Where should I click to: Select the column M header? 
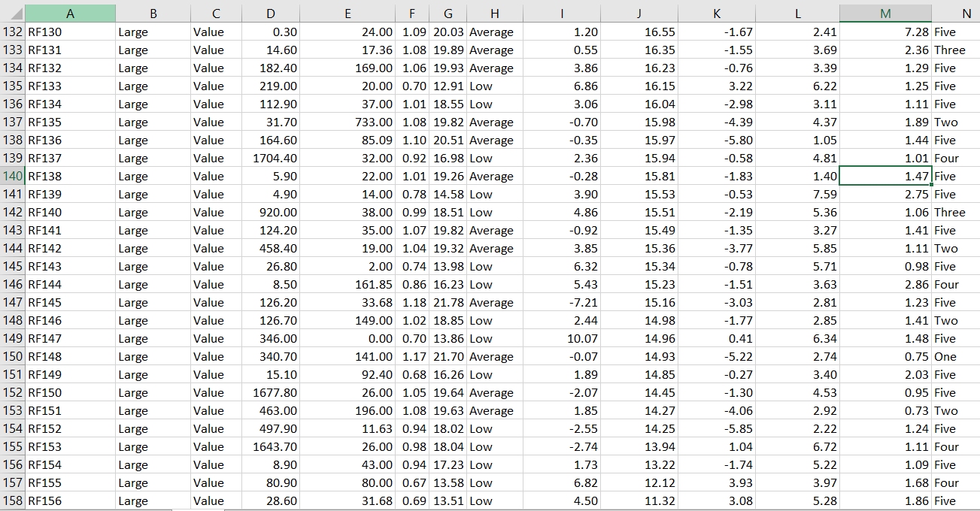point(885,14)
